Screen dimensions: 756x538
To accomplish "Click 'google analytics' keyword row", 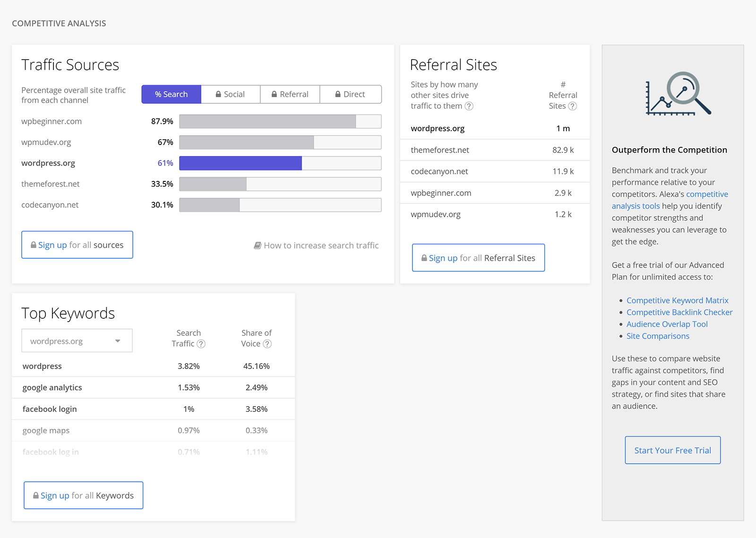I will tap(154, 387).
